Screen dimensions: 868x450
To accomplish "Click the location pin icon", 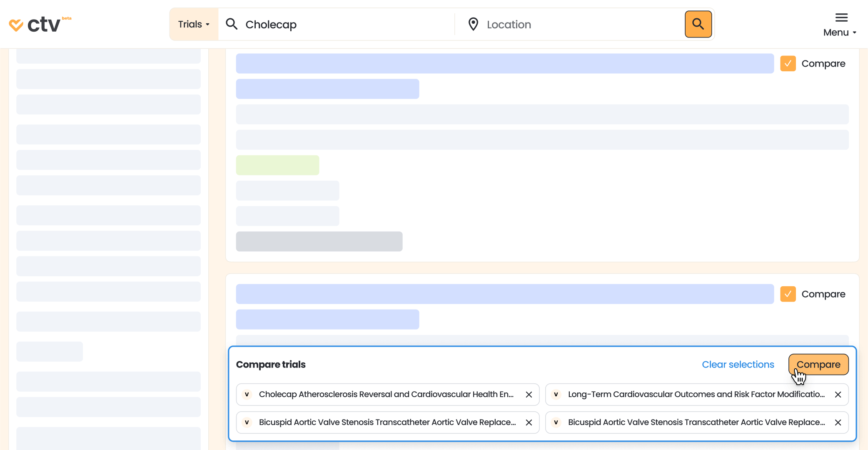I will [x=473, y=24].
